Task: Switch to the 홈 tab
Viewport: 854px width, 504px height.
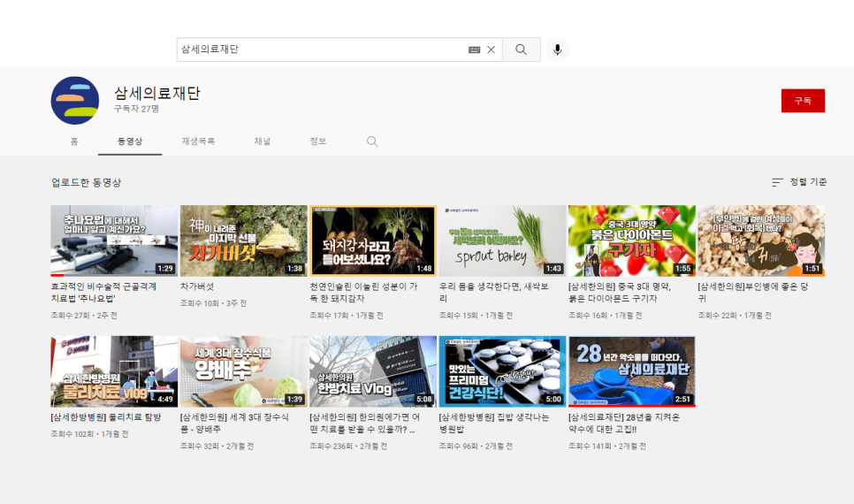Action: 74,141
